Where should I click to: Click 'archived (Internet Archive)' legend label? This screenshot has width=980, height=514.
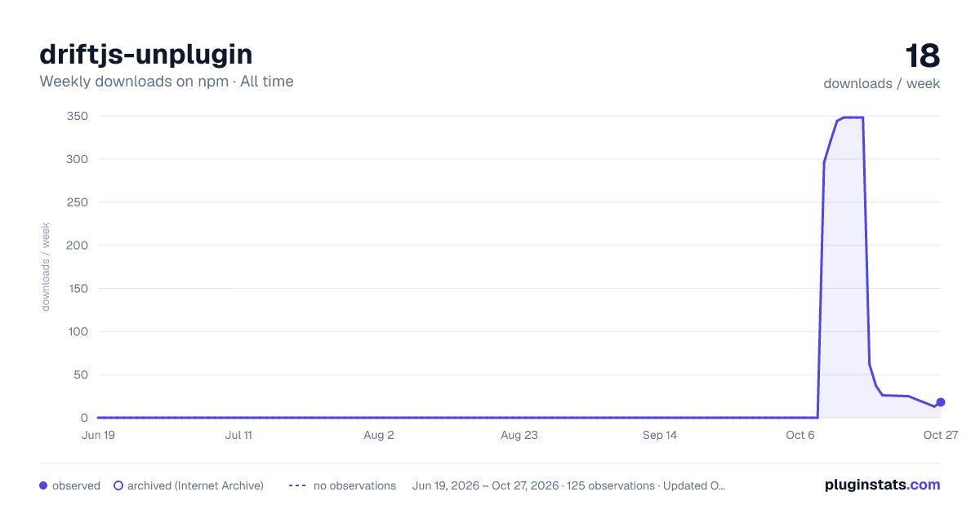195,485
